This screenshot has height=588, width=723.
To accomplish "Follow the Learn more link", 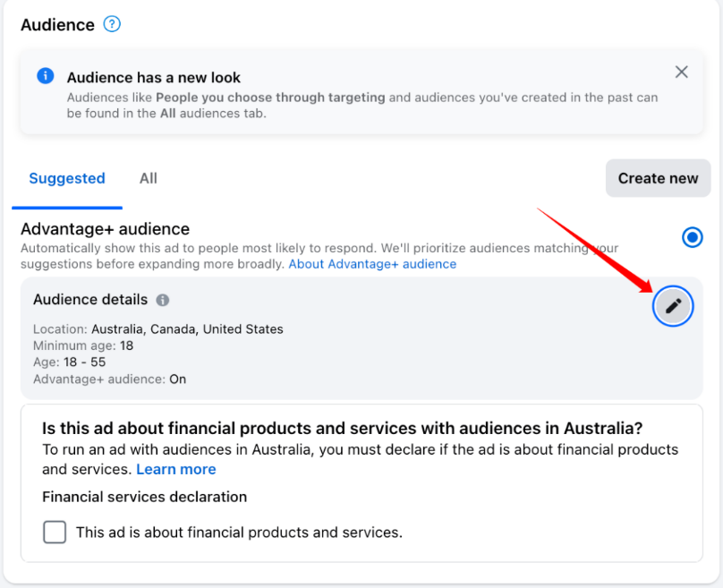I will pyautogui.click(x=175, y=470).
